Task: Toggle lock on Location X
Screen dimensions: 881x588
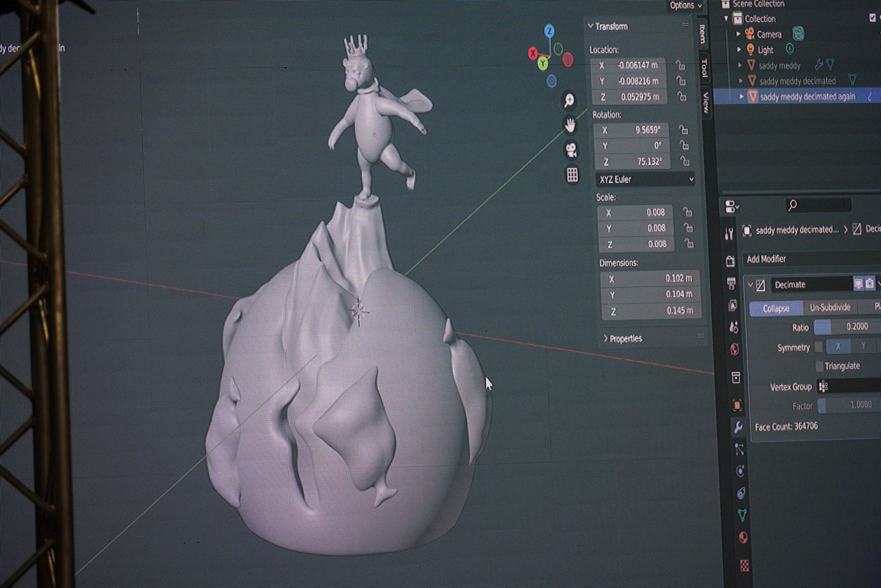Action: pyautogui.click(x=680, y=65)
